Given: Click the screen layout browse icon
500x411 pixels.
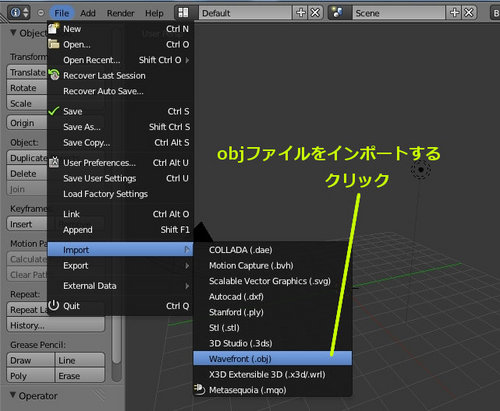Looking at the screenshot, I should pos(183,13).
